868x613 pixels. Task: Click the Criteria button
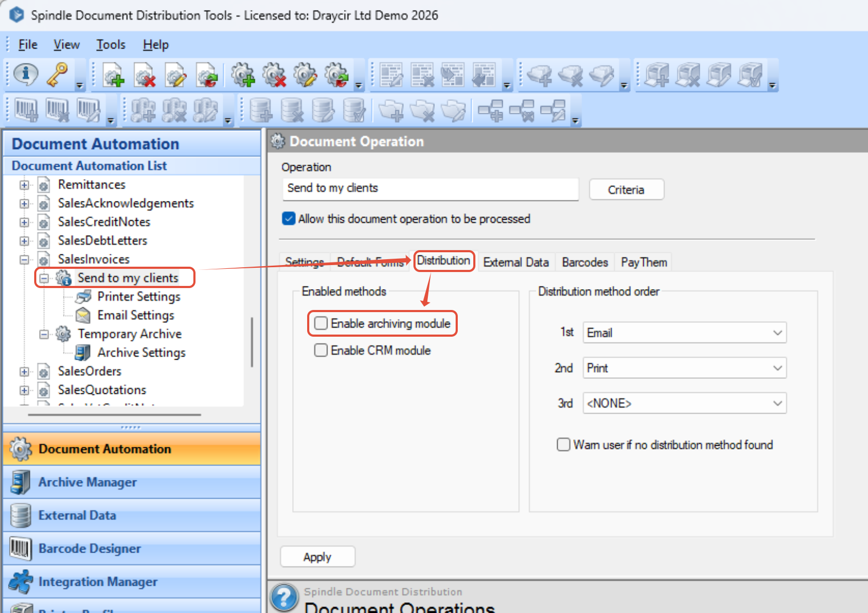point(626,189)
